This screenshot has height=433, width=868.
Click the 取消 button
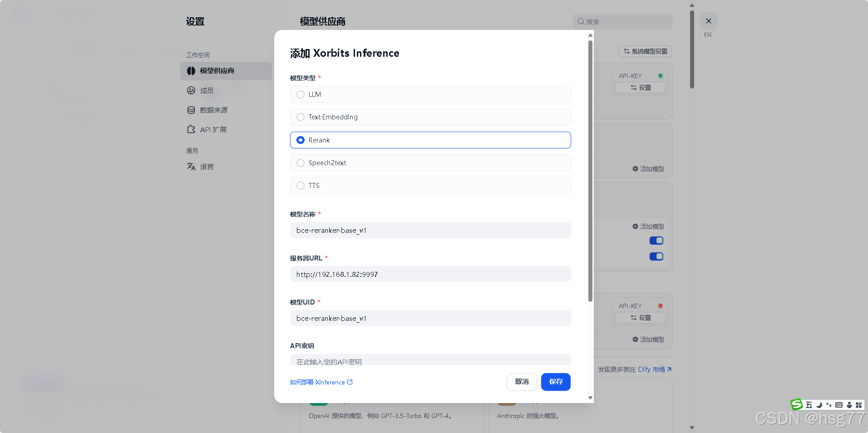coord(522,382)
